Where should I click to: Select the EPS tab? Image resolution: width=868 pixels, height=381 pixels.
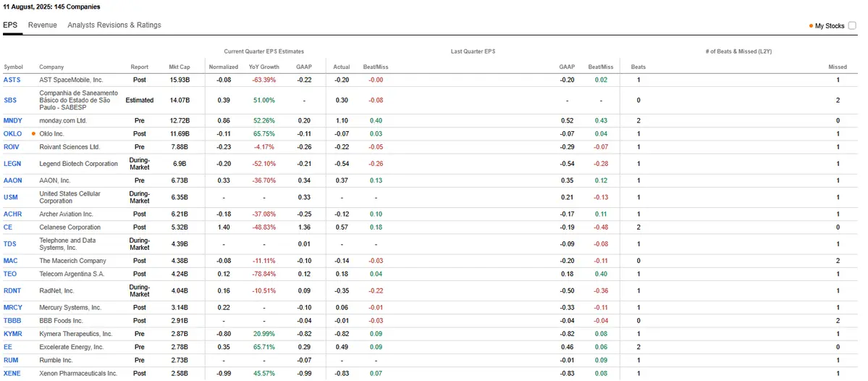click(x=10, y=25)
